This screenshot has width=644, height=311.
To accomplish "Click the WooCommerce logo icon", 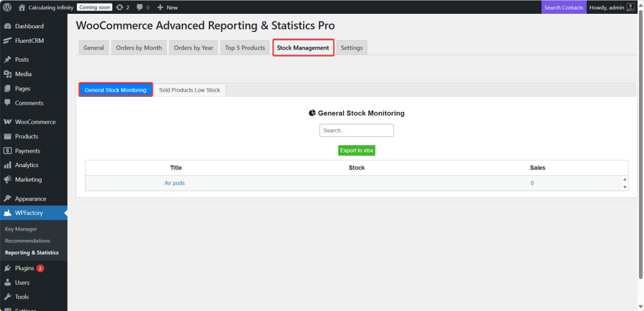I will 8,122.
